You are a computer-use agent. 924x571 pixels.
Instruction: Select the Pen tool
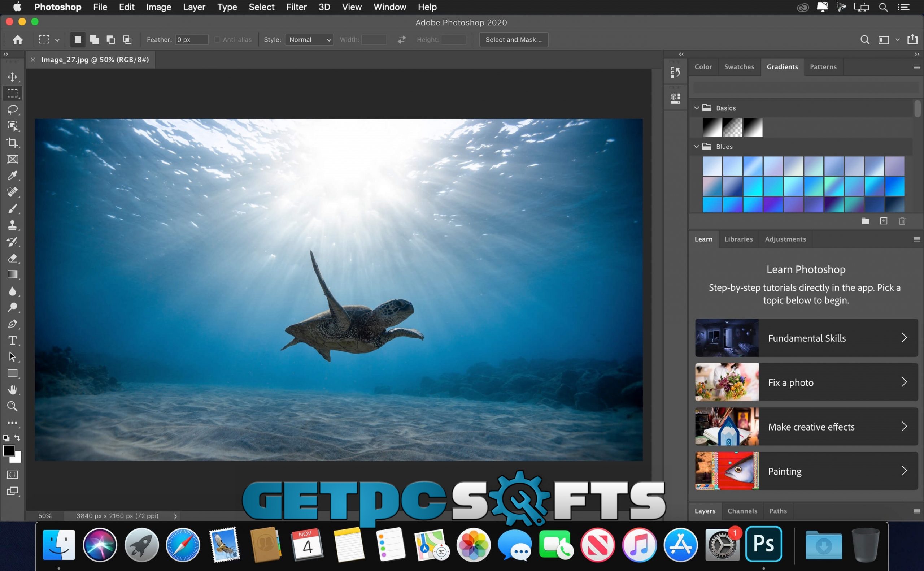pyautogui.click(x=12, y=324)
